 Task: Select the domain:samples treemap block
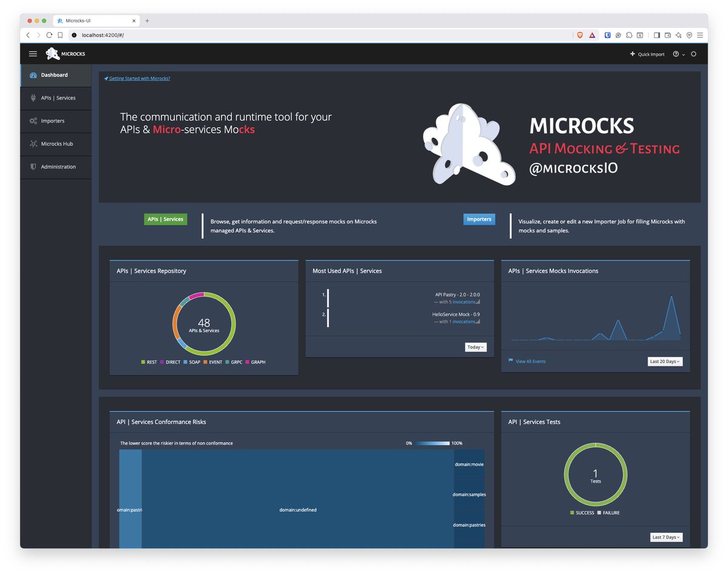tap(470, 494)
